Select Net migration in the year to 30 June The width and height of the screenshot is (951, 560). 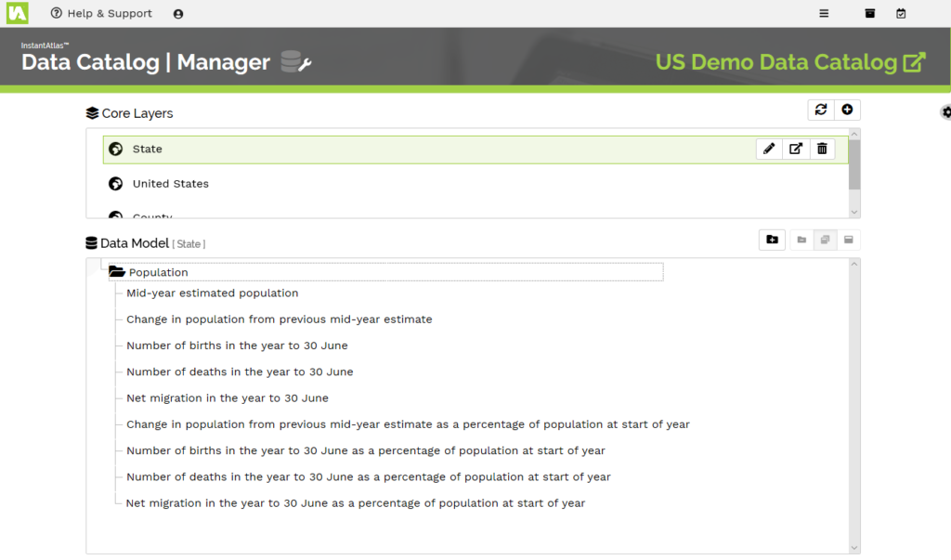(228, 398)
